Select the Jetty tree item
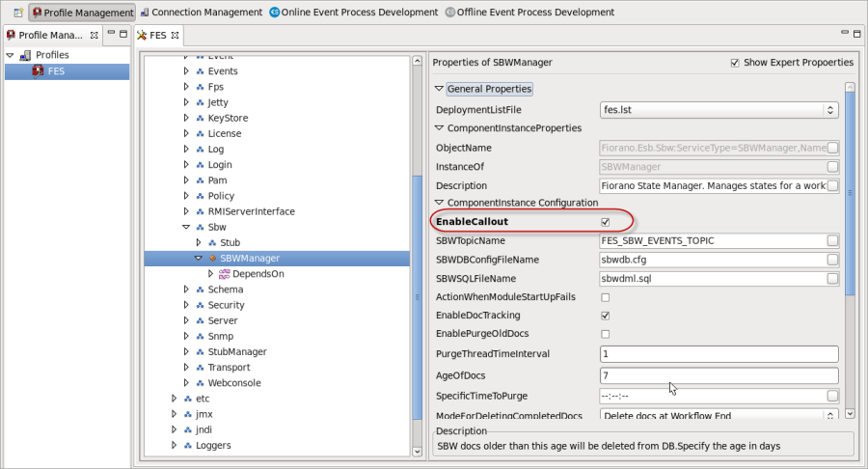The image size is (868, 469). 218,102
